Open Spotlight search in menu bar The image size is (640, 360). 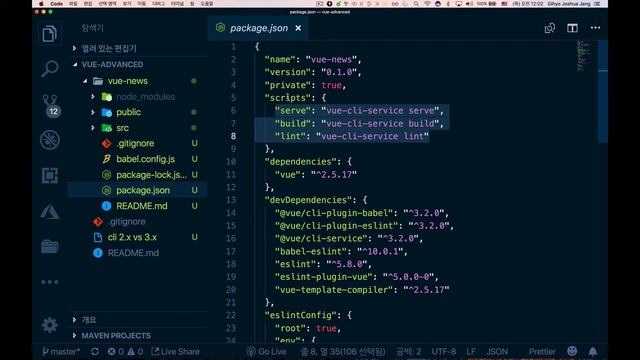pos(416,4)
